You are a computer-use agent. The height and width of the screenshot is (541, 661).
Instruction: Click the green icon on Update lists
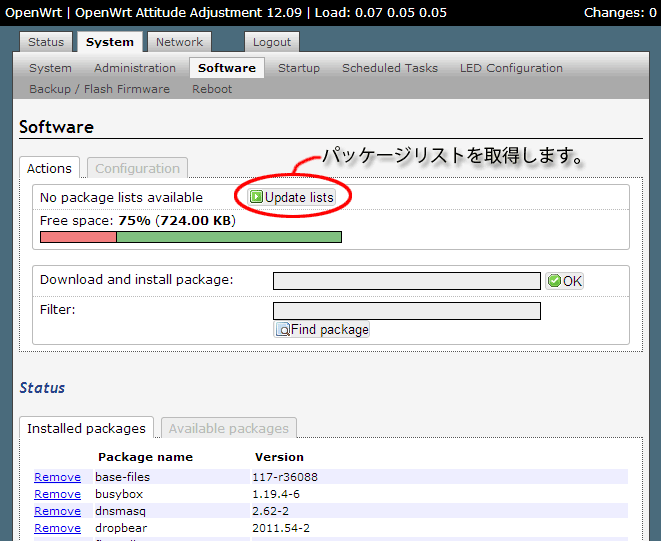(256, 196)
